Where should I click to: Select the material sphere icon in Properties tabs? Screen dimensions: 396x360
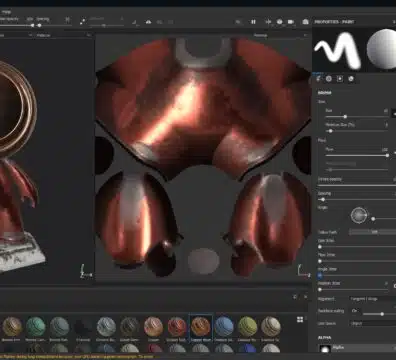351,79
